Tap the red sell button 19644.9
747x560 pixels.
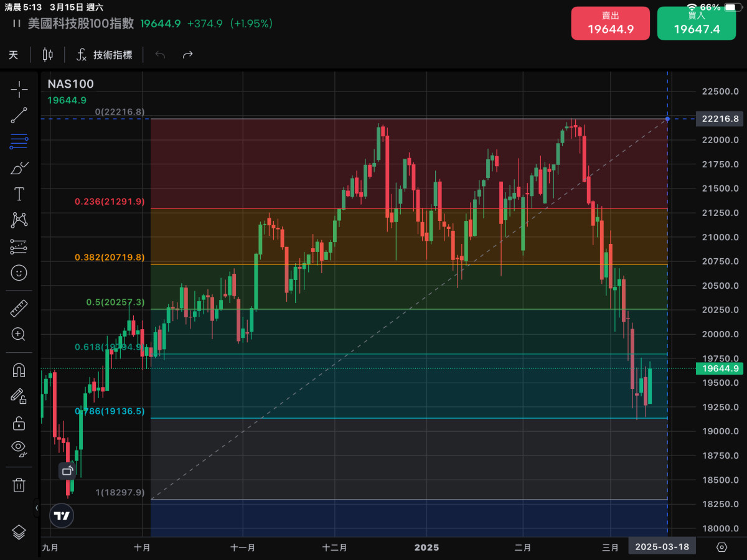pos(611,24)
